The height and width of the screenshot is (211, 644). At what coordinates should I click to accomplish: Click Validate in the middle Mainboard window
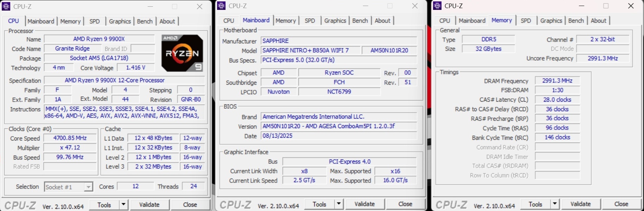[x=365, y=204]
